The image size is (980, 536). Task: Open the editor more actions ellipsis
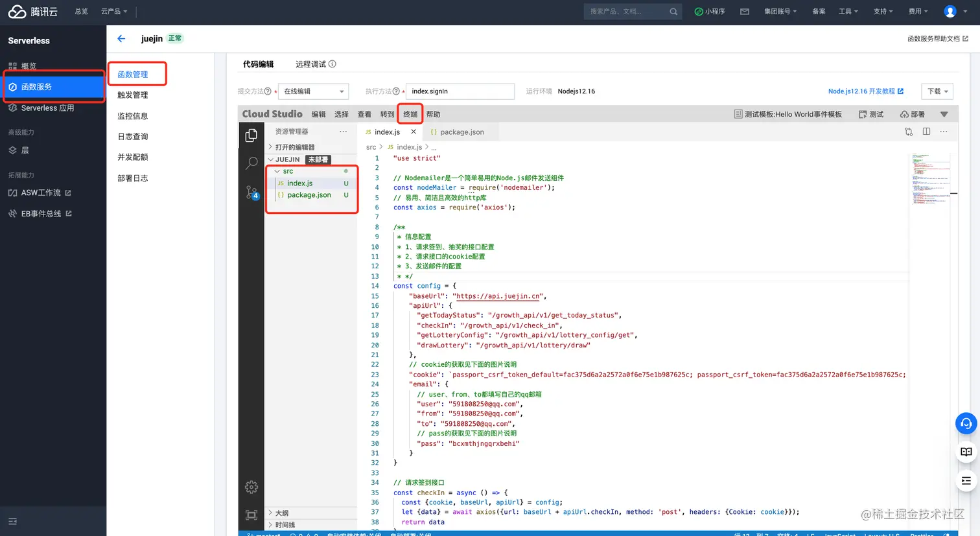944,132
